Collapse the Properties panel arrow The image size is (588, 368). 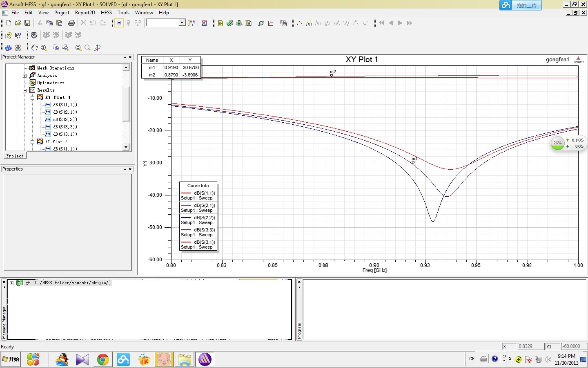(125, 169)
